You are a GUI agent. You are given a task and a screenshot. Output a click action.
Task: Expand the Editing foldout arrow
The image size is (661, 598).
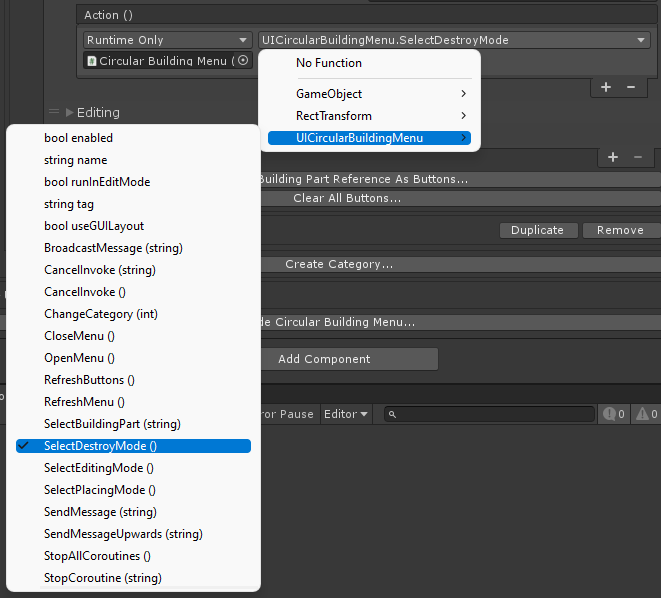tap(69, 112)
